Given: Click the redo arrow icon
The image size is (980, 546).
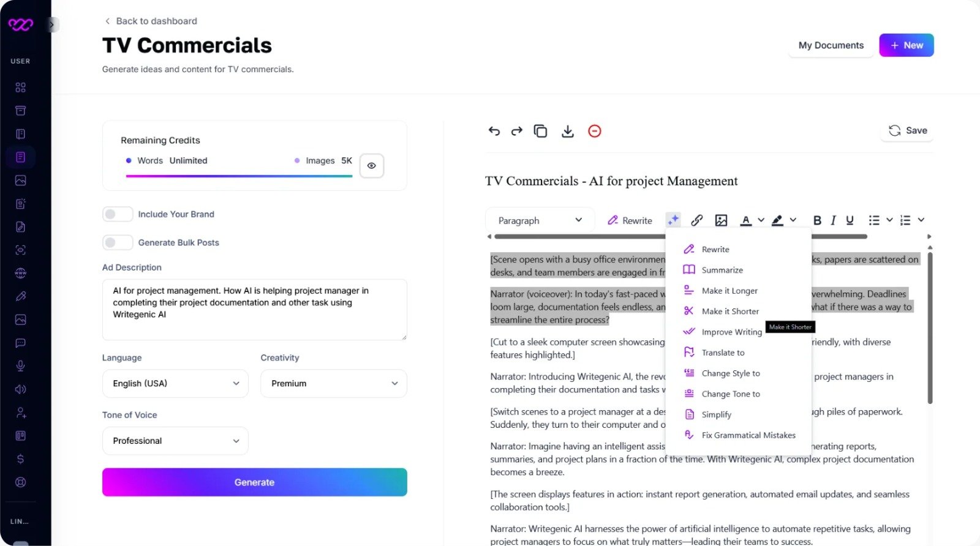Looking at the screenshot, I should [517, 131].
